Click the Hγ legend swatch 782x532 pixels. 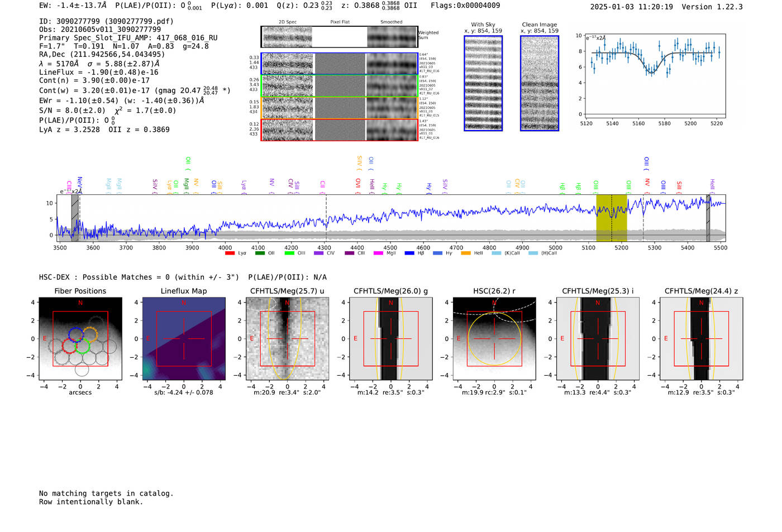[x=437, y=253]
